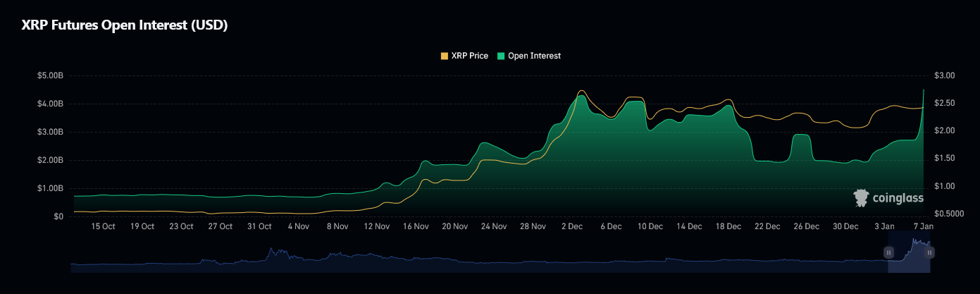The width and height of the screenshot is (980, 294).
Task: Click the $2.50 price axis label
Action: 944,103
